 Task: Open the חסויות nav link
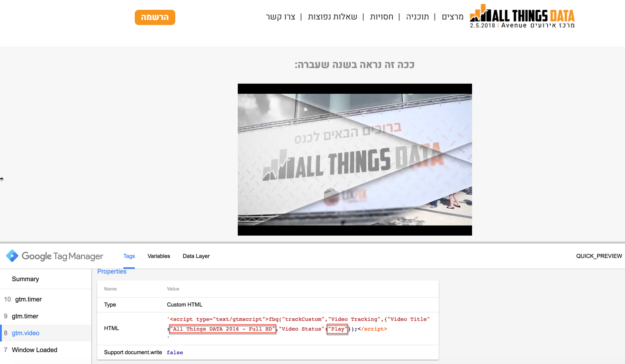point(381,17)
